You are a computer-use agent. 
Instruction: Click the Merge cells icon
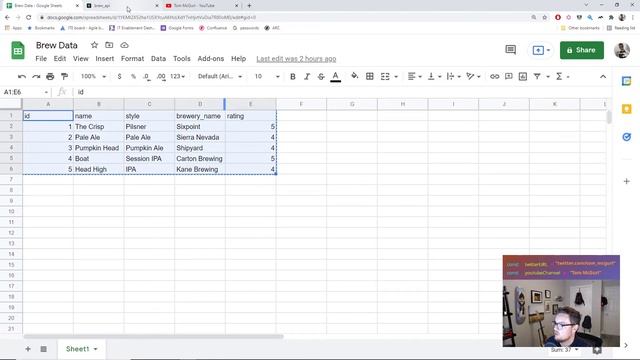tap(385, 76)
